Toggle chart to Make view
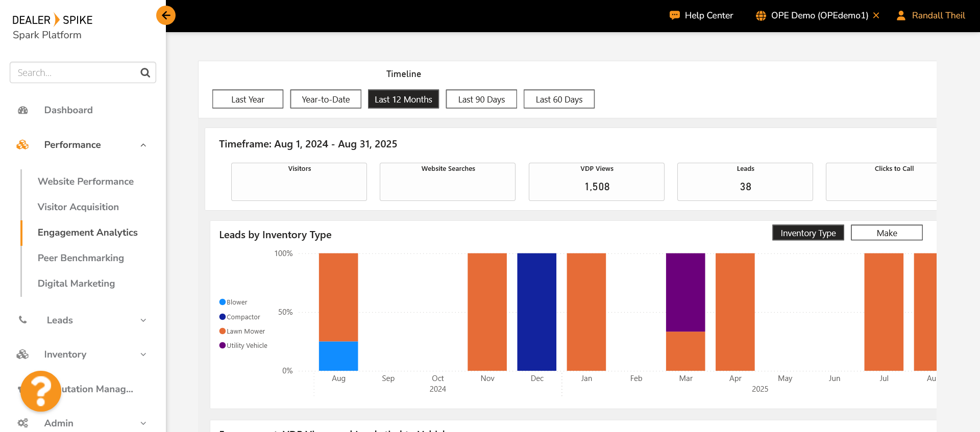This screenshot has height=432, width=980. 886,233
